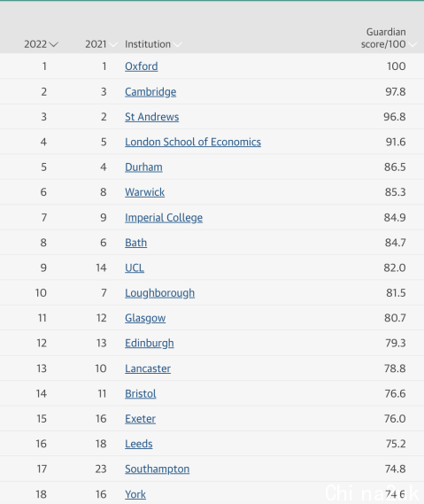This screenshot has width=424, height=504.
Task: Open the Oxford link
Action: 142,66
